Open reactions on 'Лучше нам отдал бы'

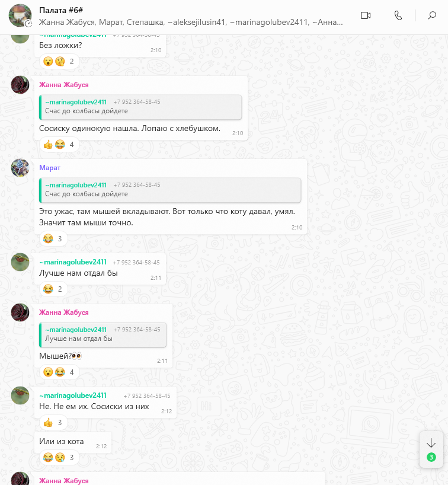point(53,289)
